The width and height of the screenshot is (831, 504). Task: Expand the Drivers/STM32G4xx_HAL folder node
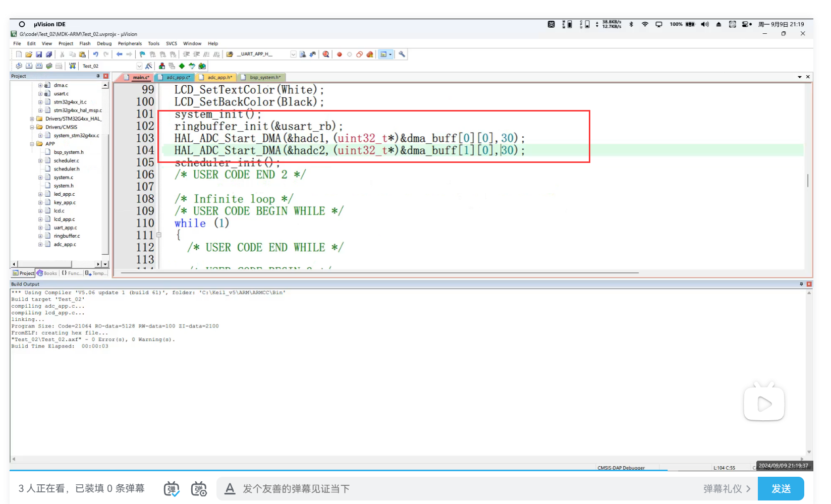click(32, 119)
